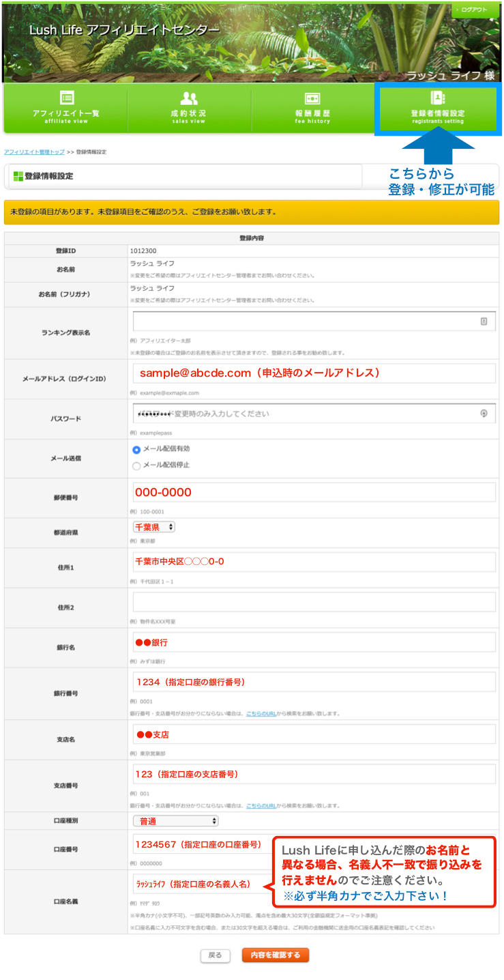Select the メール配信停止 radio button
The height and width of the screenshot is (980, 504).
(136, 466)
